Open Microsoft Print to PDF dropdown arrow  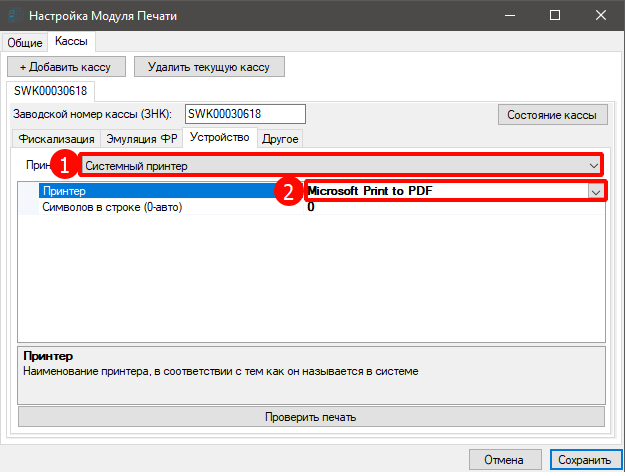click(x=596, y=191)
